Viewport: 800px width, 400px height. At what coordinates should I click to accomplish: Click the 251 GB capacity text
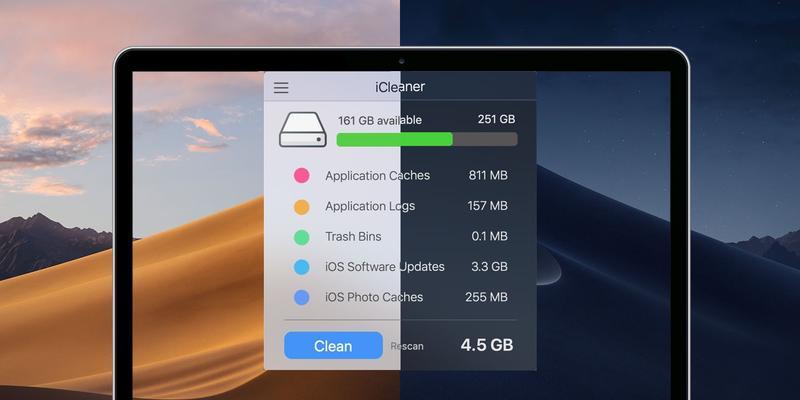pos(496,119)
